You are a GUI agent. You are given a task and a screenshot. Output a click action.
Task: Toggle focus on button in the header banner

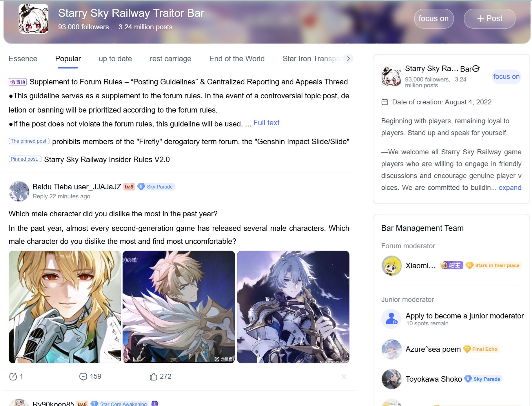(433, 19)
